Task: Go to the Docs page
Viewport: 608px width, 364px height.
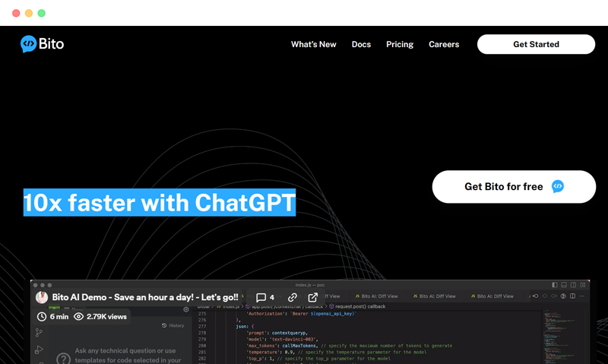Action: 361,44
